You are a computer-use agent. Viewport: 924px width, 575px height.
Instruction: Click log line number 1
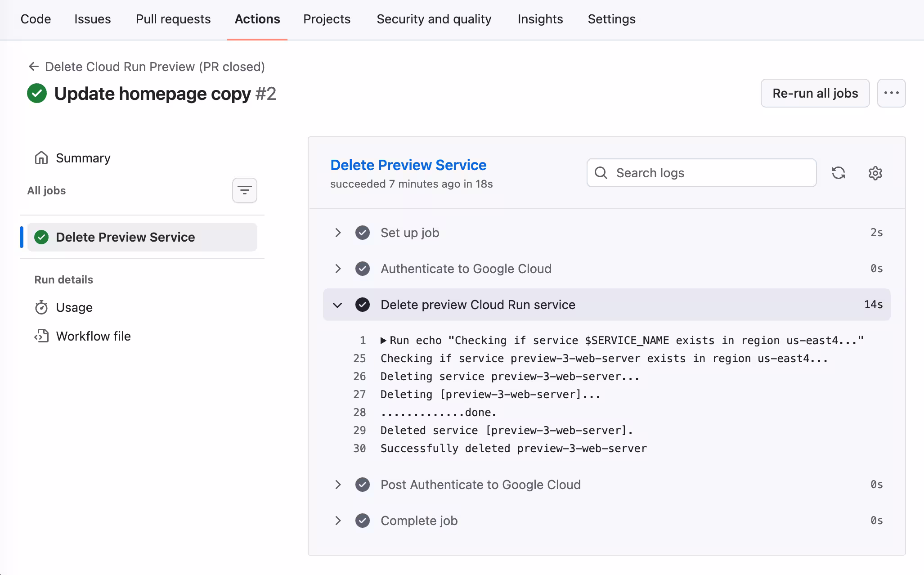363,341
